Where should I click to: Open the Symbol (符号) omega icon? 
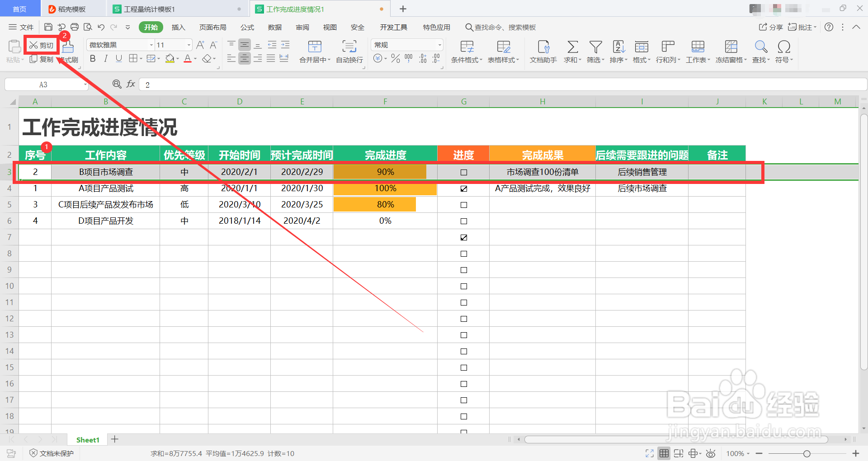(x=784, y=47)
